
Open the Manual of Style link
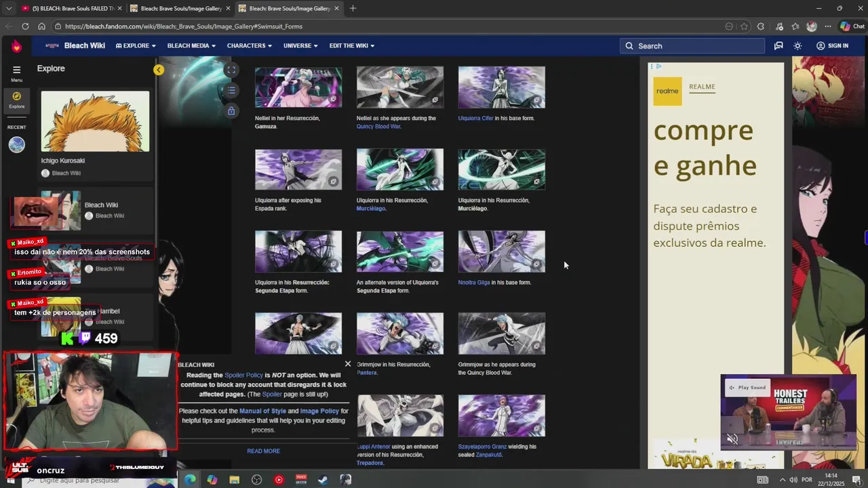point(262,411)
